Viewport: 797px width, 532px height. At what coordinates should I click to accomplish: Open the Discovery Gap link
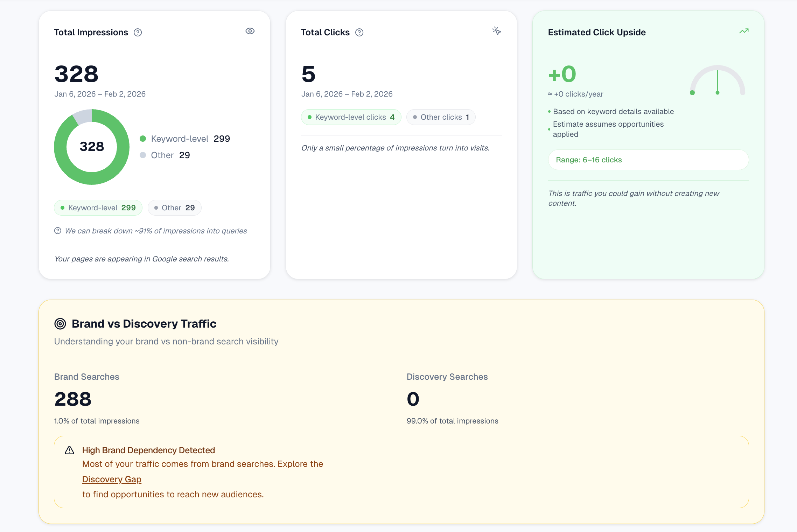coord(111,479)
